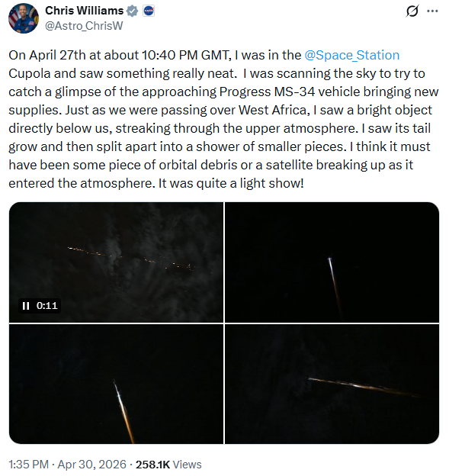This screenshot has width=449, height=476.
Task: Click the word Views under the post
Action: click(187, 465)
